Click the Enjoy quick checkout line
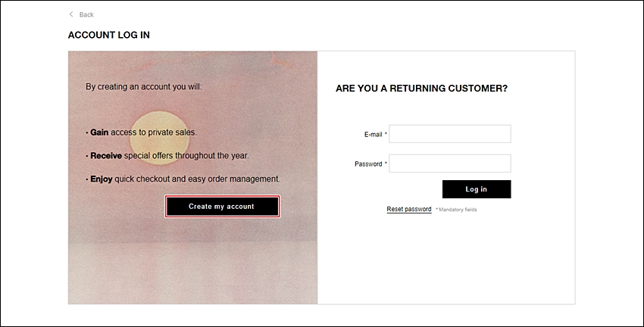 coord(183,179)
